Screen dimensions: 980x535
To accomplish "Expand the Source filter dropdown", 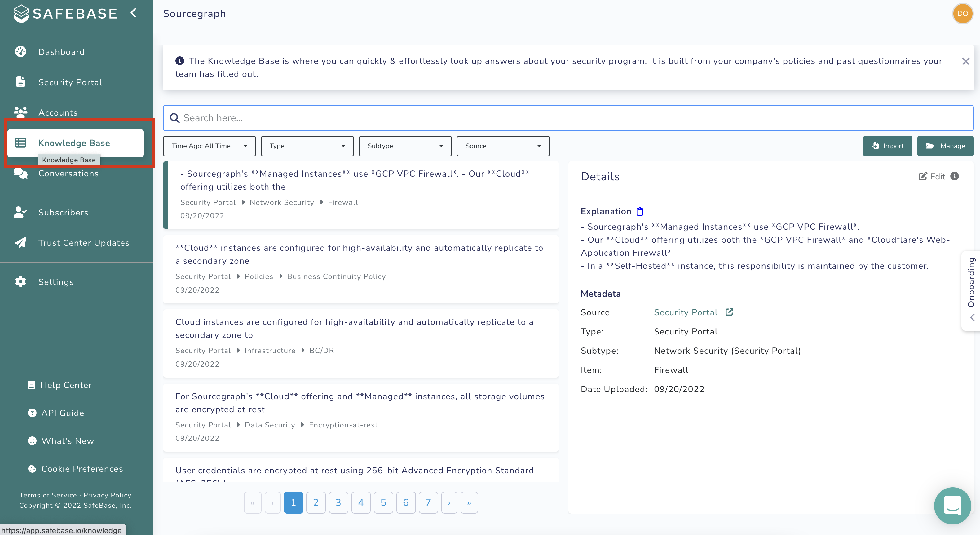I will [502, 146].
